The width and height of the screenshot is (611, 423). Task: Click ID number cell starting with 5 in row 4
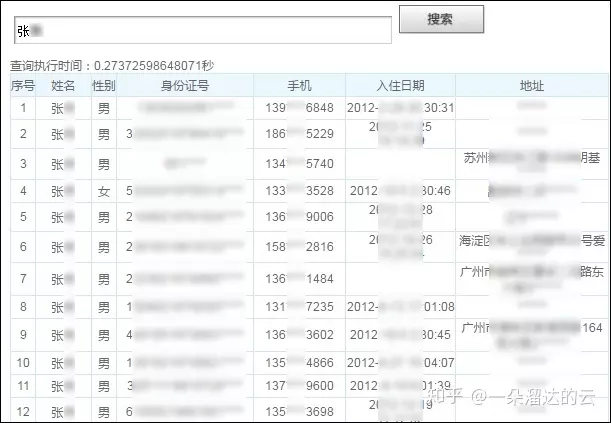pos(185,191)
